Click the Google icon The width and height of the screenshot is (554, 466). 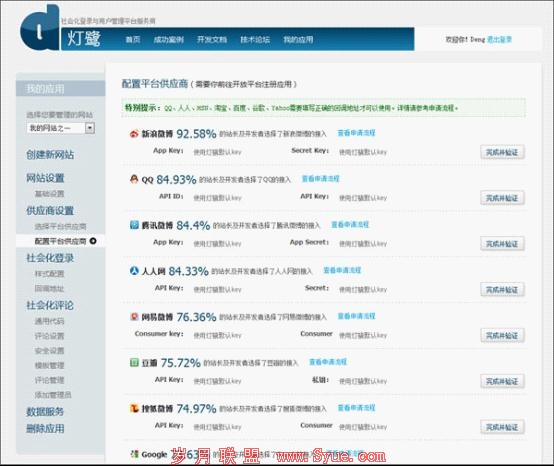[134, 454]
